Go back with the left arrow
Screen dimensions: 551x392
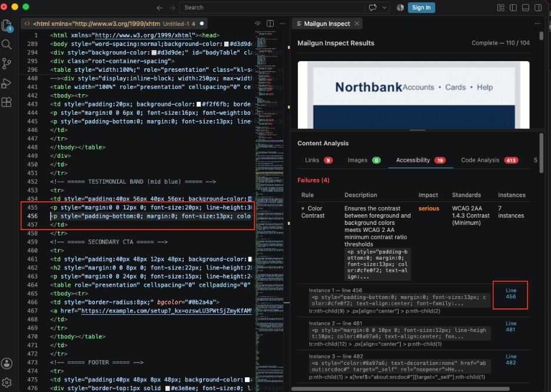tap(160, 8)
